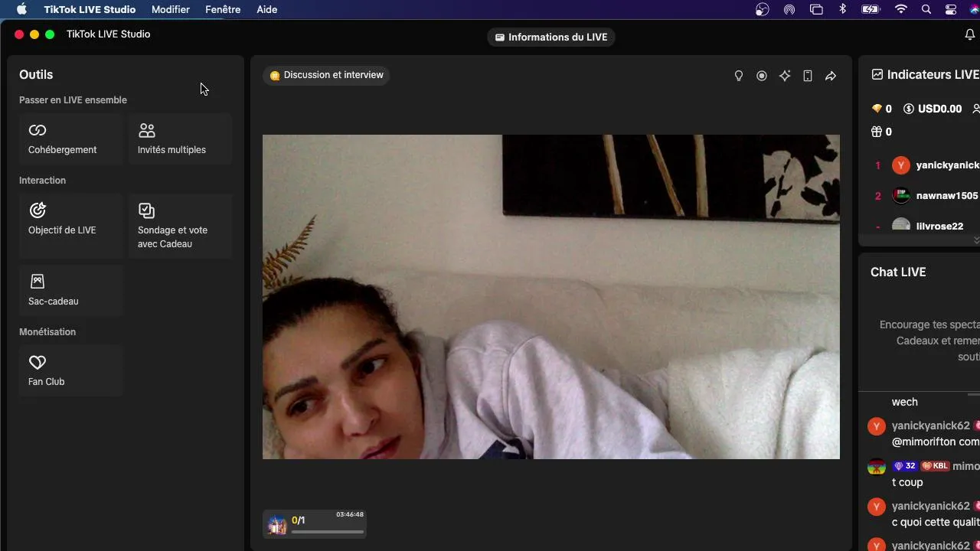Open the Modifier menu
Screen dimensions: 980x551
171,9
